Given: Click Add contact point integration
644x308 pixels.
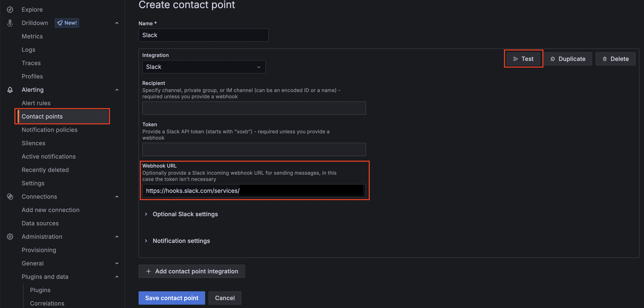Looking at the screenshot, I should click(x=192, y=271).
